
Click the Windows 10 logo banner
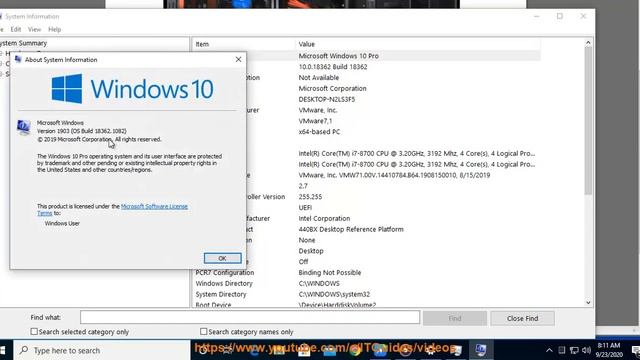[x=133, y=89]
